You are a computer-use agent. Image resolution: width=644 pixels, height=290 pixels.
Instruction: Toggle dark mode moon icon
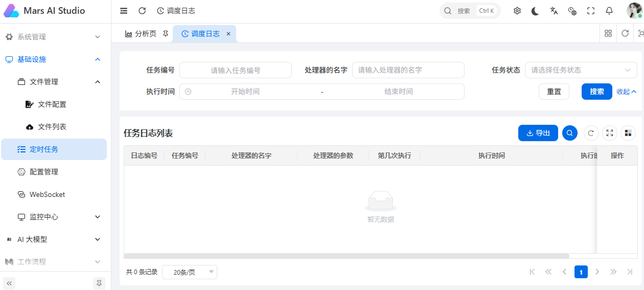click(x=535, y=11)
